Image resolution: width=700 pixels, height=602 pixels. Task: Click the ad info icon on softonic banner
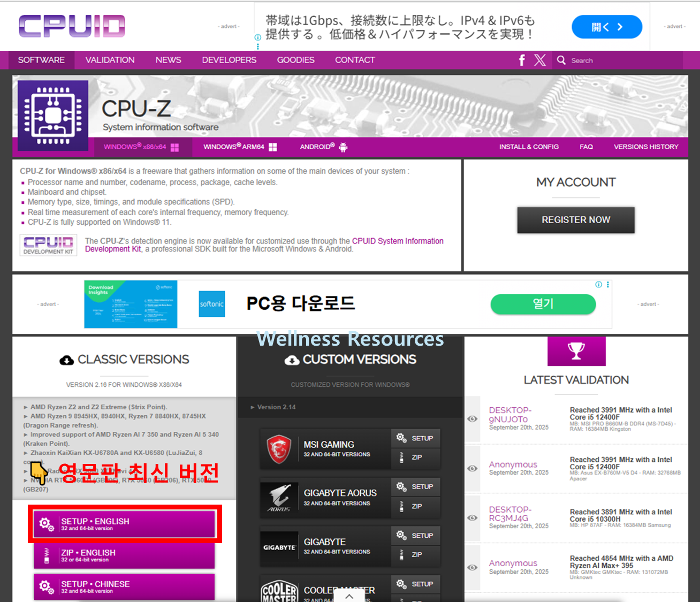[599, 285]
